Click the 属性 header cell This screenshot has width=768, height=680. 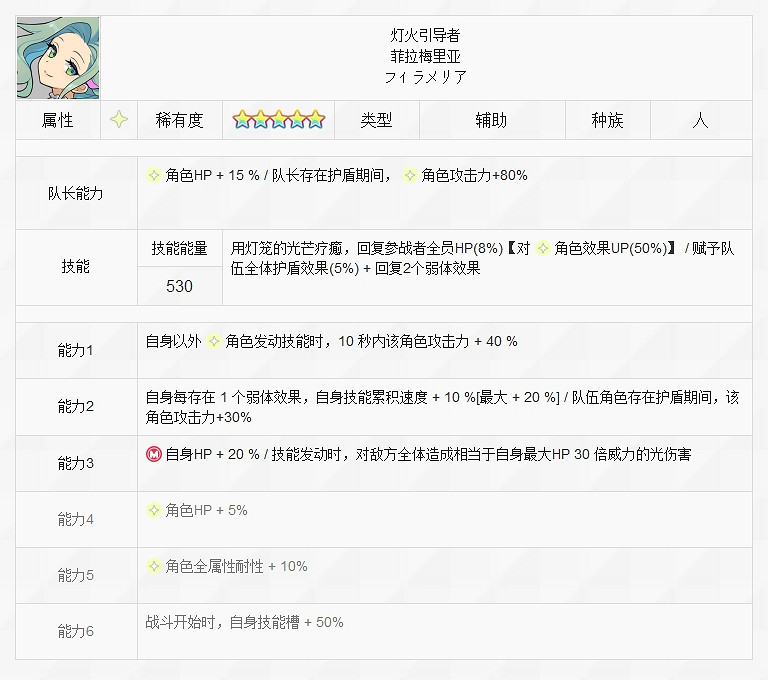(x=58, y=120)
